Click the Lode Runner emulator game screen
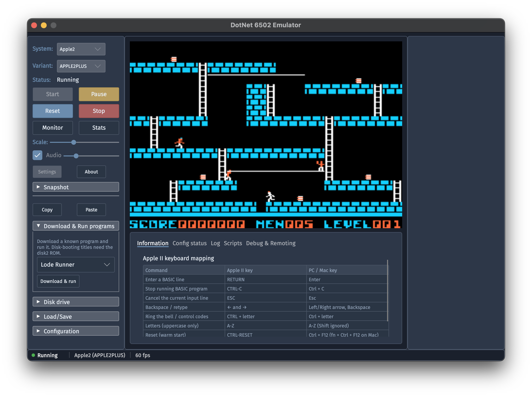Viewport: 532px width, 397px height. [266, 135]
